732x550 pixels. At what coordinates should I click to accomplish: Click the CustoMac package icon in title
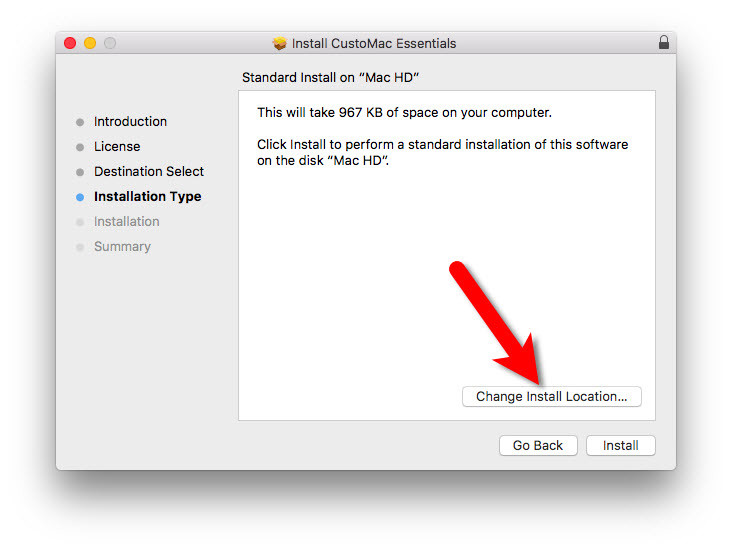pyautogui.click(x=279, y=43)
